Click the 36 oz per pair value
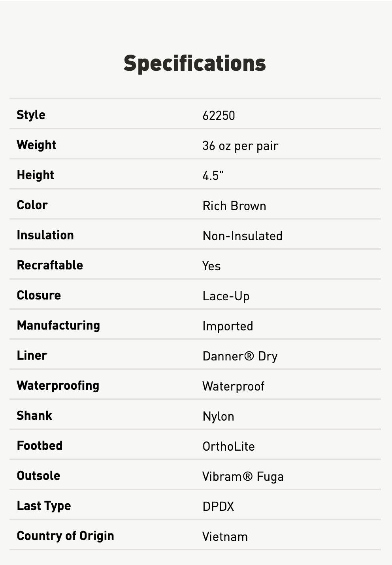This screenshot has height=565, width=392. (x=240, y=146)
